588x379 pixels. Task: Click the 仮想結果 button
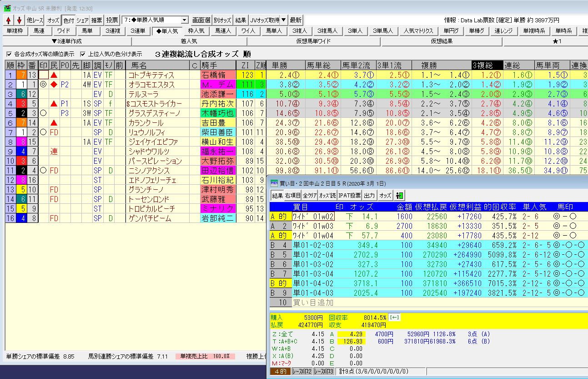442,41
